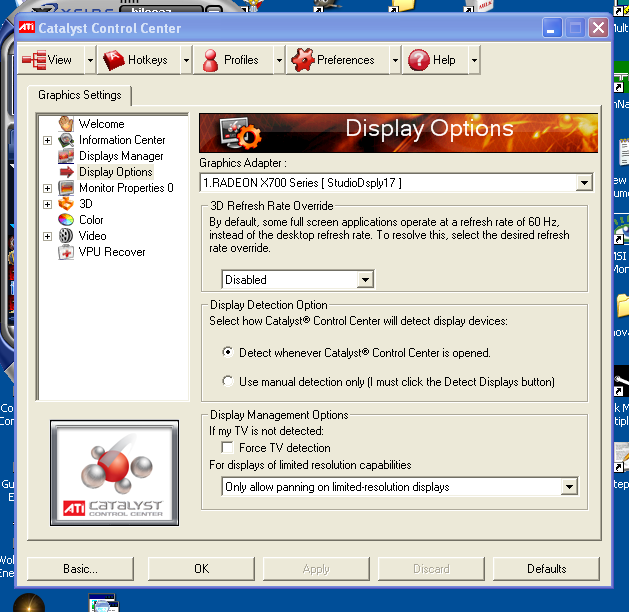Open the limited-resolution displays panning dropdown
The width and height of the screenshot is (629, 612).
[x=569, y=487]
